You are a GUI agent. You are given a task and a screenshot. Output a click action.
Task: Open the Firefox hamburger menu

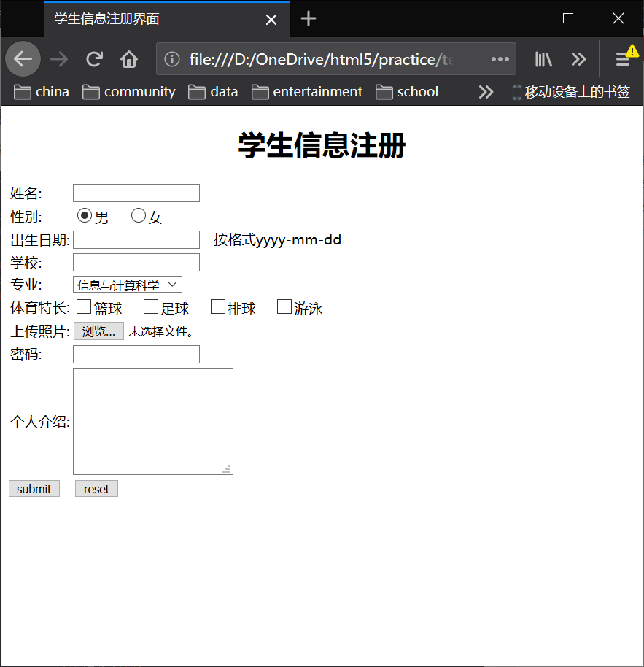pos(624,59)
